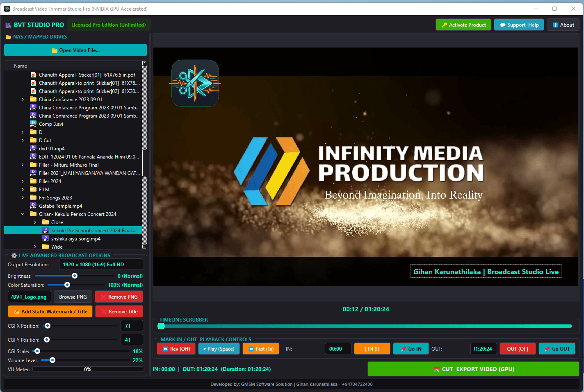Click the /BVT_Logo.png path field

click(x=29, y=297)
